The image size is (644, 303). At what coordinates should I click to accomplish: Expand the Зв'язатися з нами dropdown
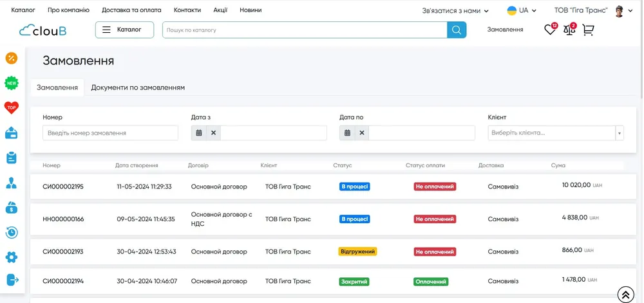[x=455, y=11]
